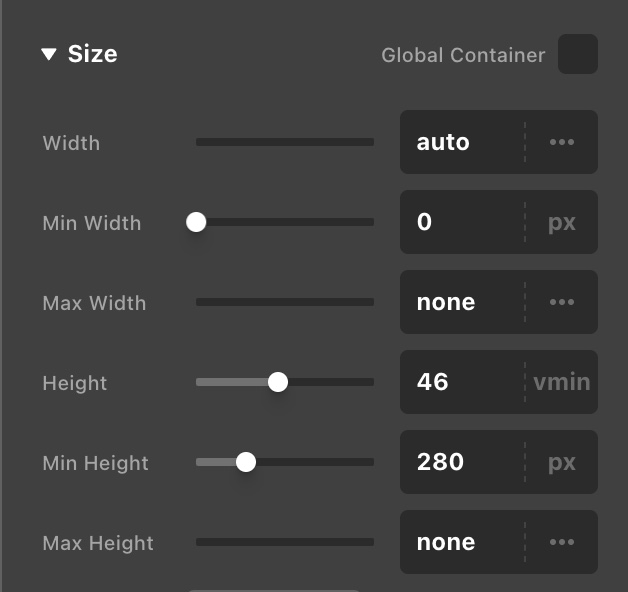The width and height of the screenshot is (628, 592).
Task: Open Max Width unit options ellipsis
Action: tap(562, 302)
